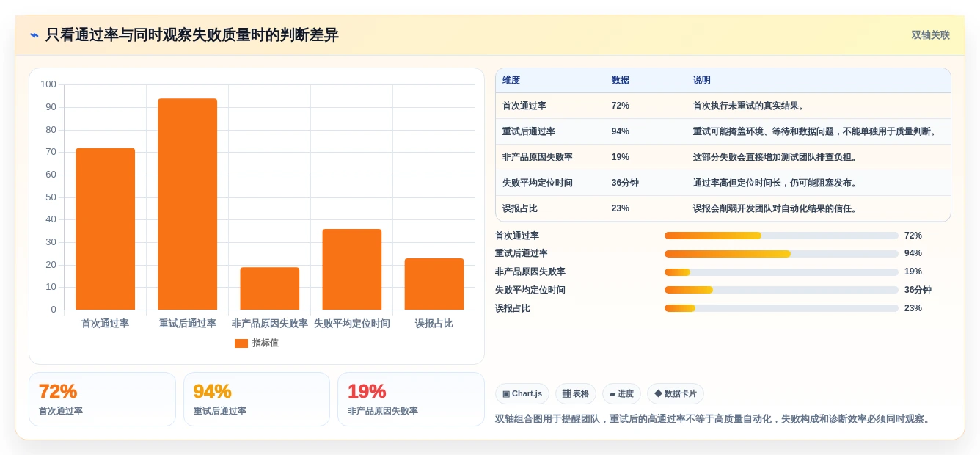The image size is (980, 455).
Task: Click the 94% 重试后通过率 data card
Action: 257,399
